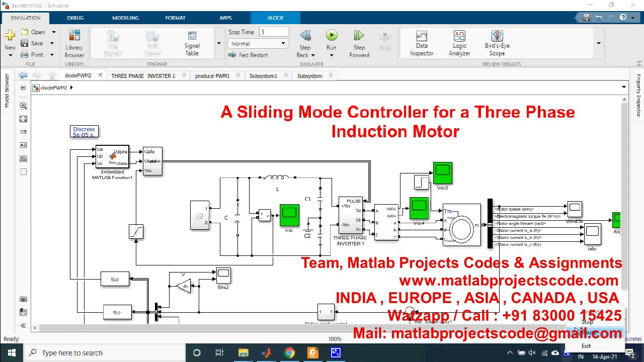The width and height of the screenshot is (644, 362).
Task: Select the THREE PHASE INVERTER 1 tab
Action: 143,76
